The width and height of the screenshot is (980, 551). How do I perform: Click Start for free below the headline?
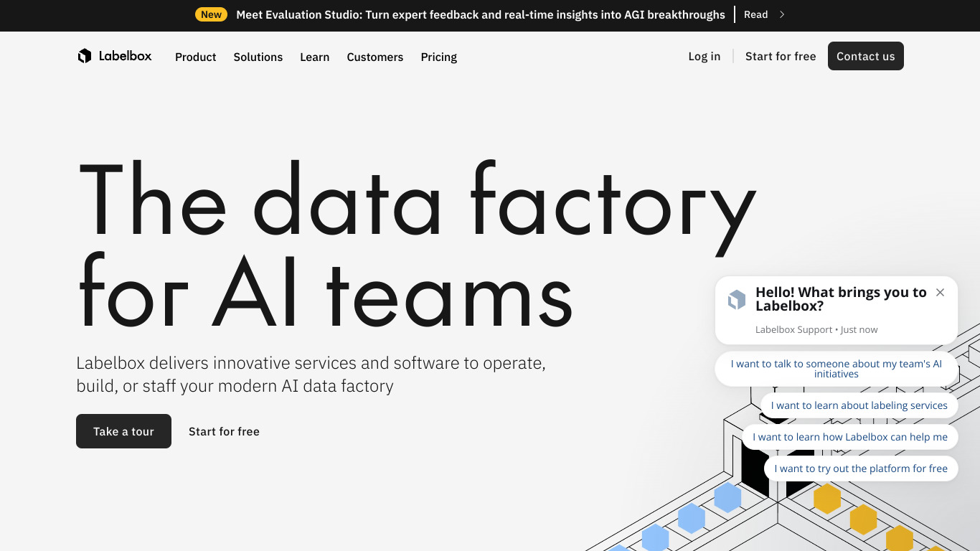[224, 431]
